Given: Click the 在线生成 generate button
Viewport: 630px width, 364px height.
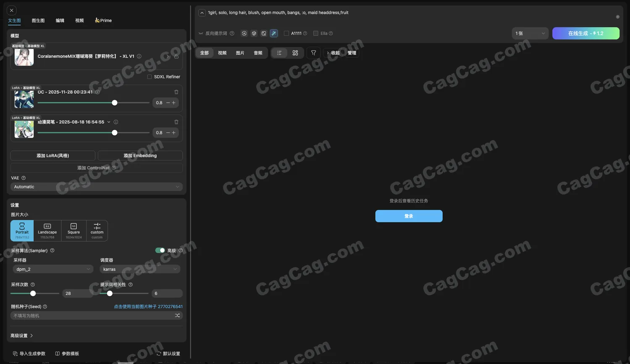Looking at the screenshot, I should click(586, 33).
